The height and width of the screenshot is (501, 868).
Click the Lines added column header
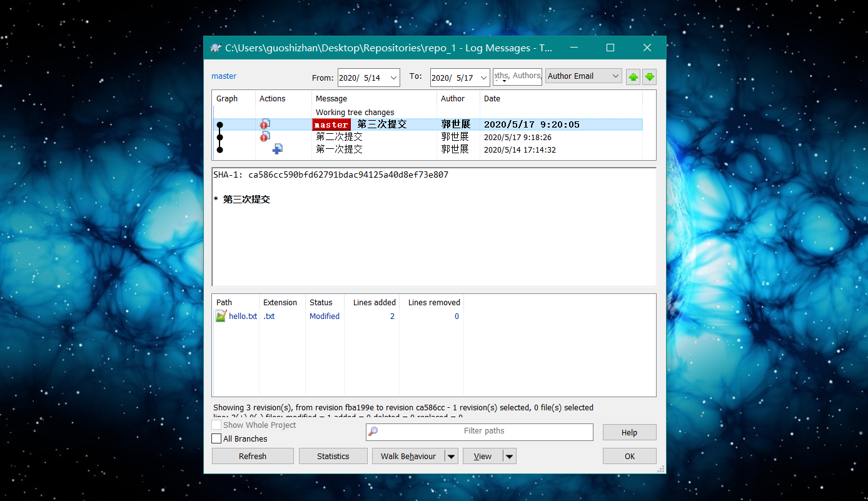point(374,303)
